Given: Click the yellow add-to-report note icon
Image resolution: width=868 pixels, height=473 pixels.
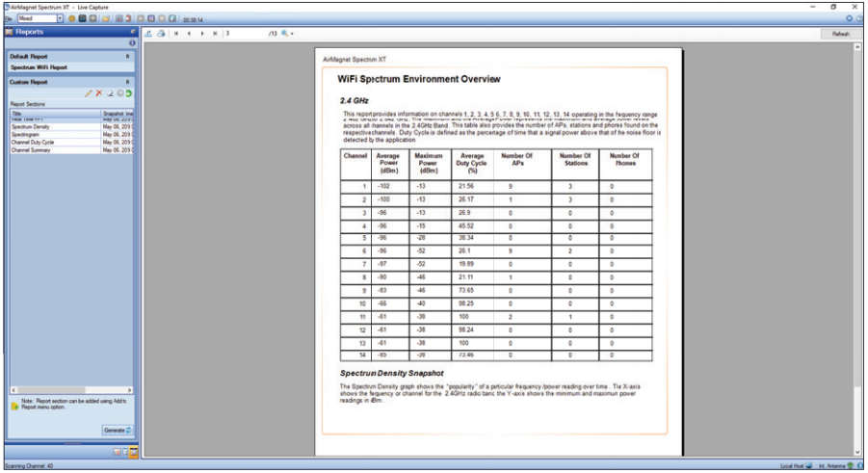Looking at the screenshot, I should 15,406.
